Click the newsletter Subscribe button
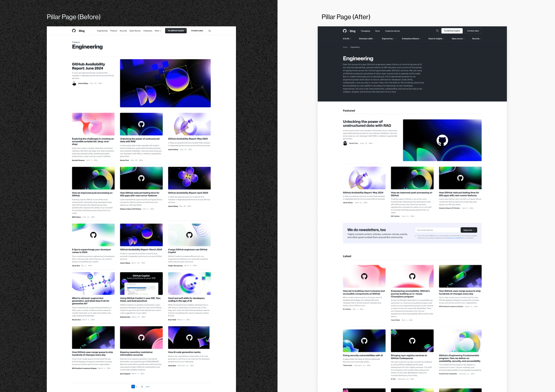 [x=469, y=230]
